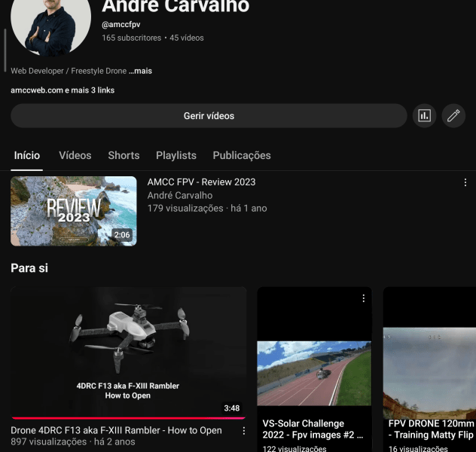Select the Início tab
The image size is (476, 452).
coord(26,155)
